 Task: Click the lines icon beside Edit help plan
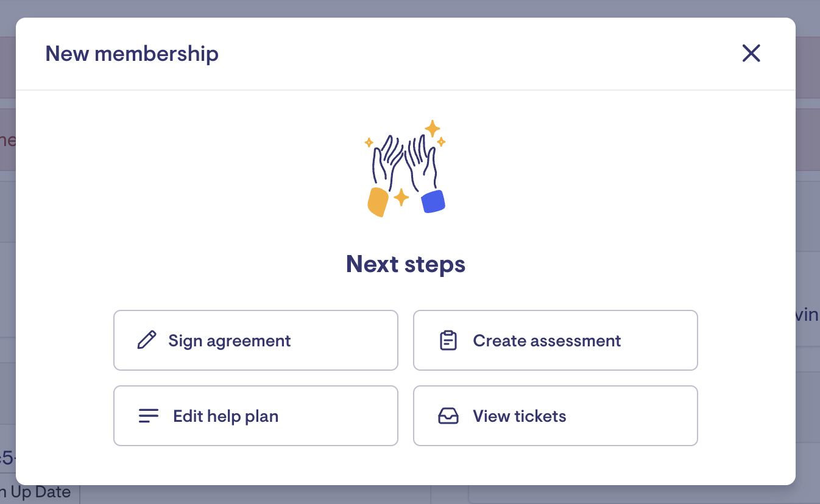tap(148, 416)
